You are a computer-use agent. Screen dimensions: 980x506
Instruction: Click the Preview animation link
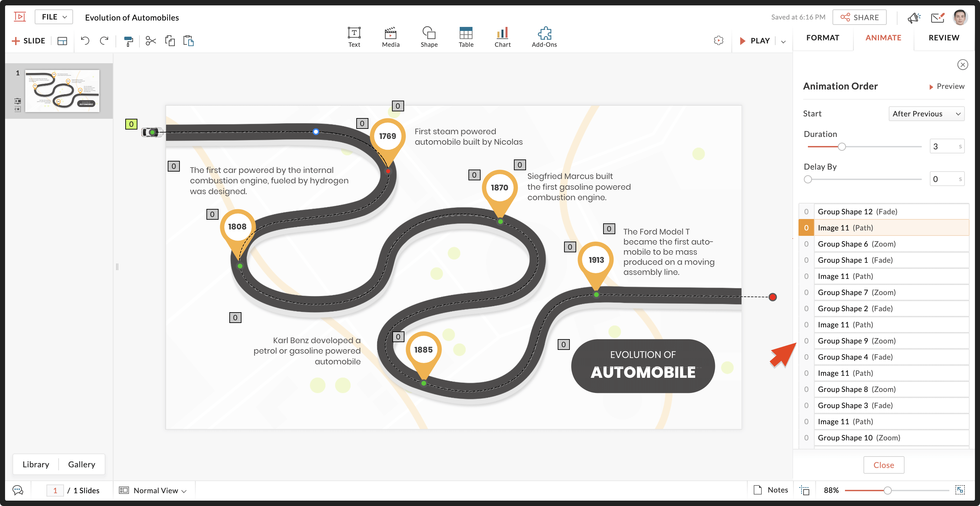[947, 86]
